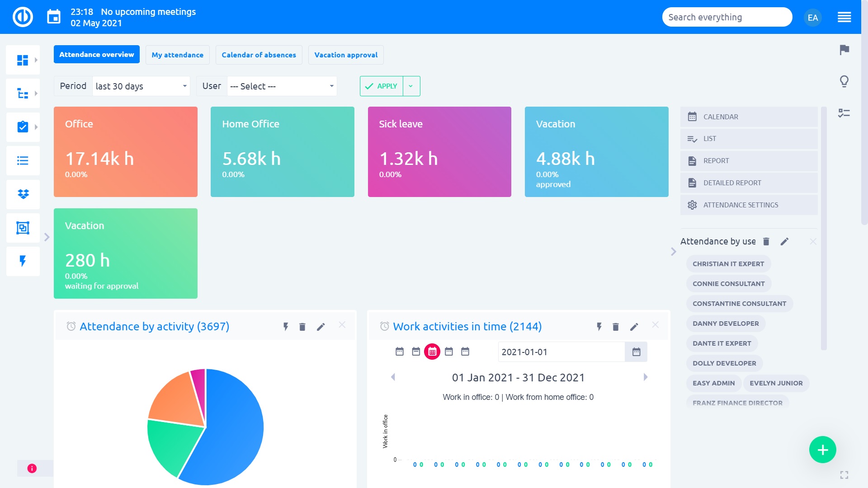Click the clipboard tasks icon in the sidebar
This screenshot has height=488, width=868.
pos(23,127)
